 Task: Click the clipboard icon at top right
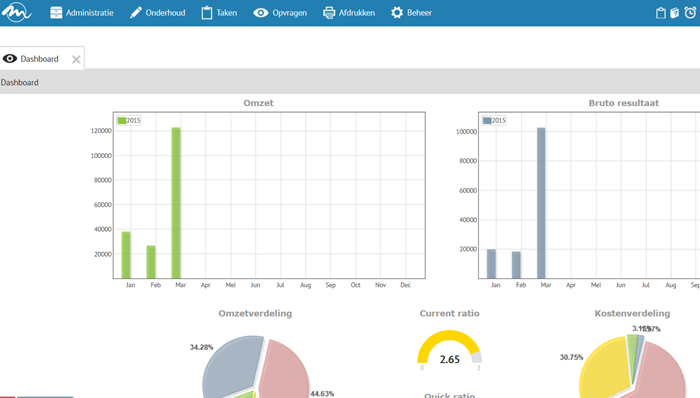tap(661, 13)
